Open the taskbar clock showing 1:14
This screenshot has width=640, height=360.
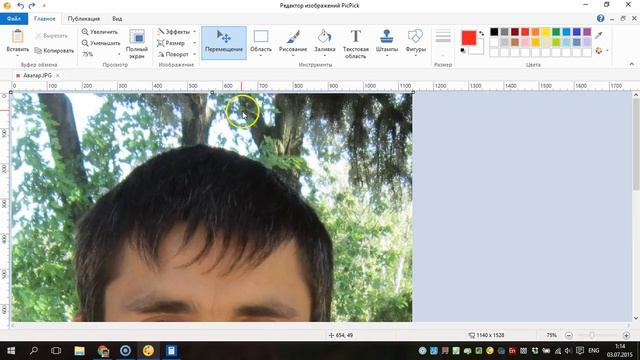coord(620,351)
